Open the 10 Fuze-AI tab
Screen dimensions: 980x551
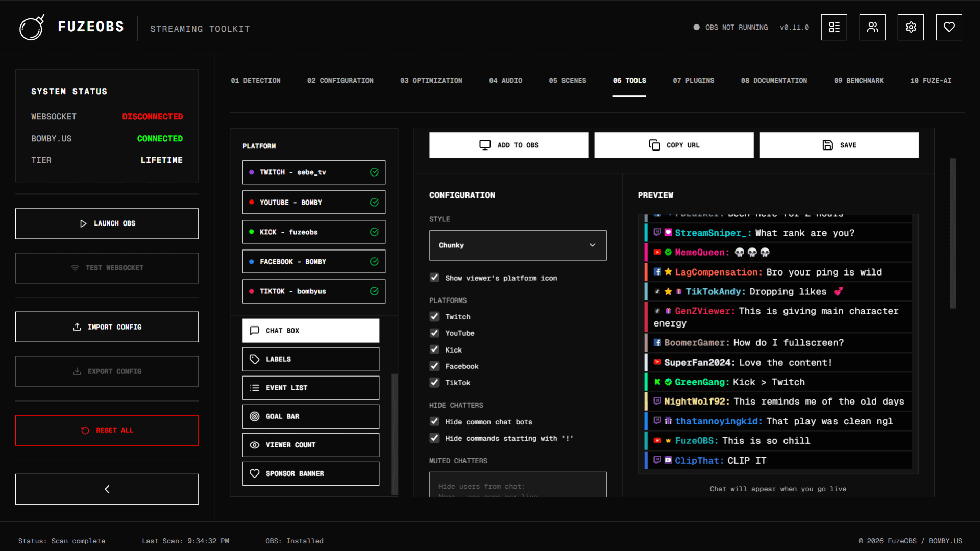pyautogui.click(x=931, y=80)
